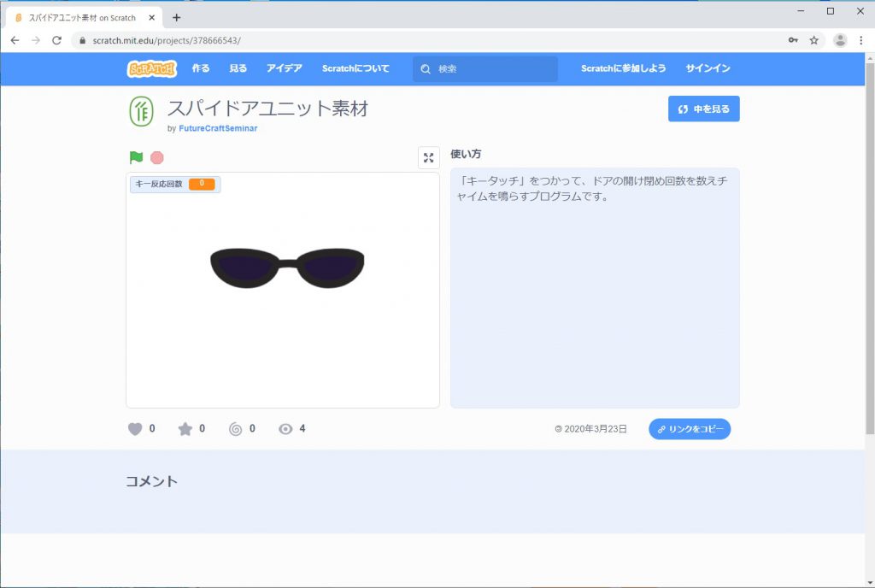Click the 検索 search field

tap(491, 69)
